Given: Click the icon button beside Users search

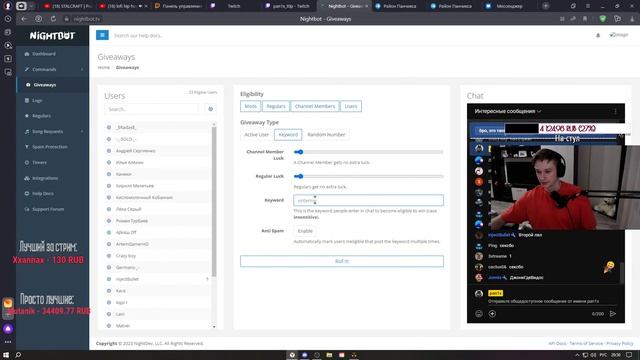Looking at the screenshot, I should click(x=211, y=109).
